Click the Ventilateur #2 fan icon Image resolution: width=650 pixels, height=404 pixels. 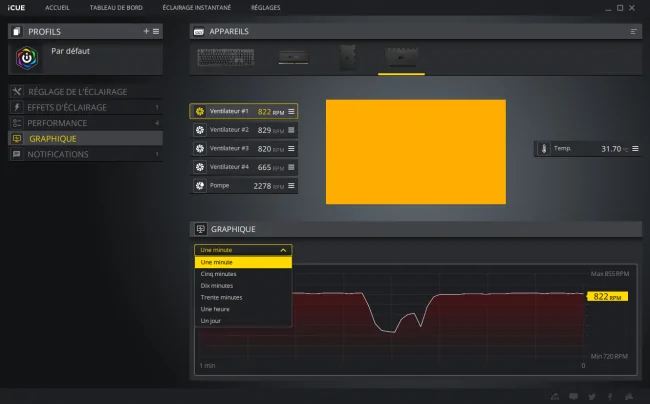click(x=200, y=130)
